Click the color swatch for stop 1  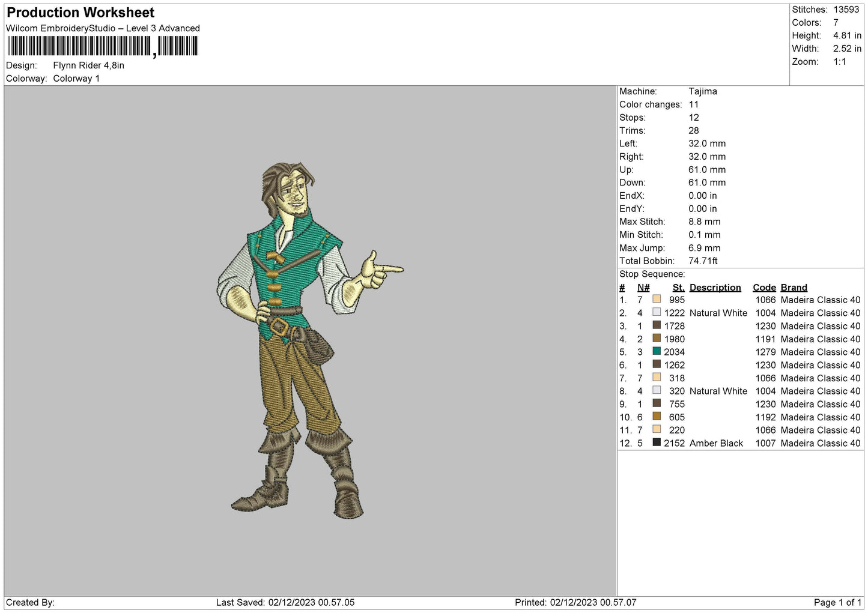(x=657, y=299)
